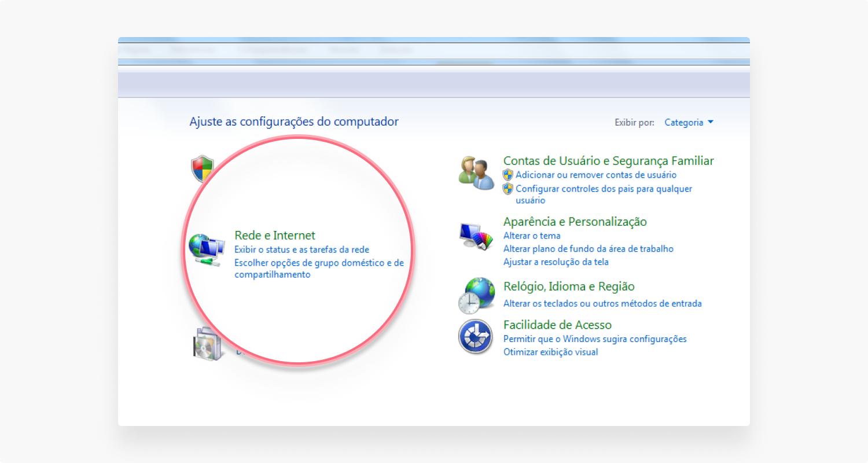
Task: Click shield icon beside Configurar controles dos pais
Action: [508, 189]
